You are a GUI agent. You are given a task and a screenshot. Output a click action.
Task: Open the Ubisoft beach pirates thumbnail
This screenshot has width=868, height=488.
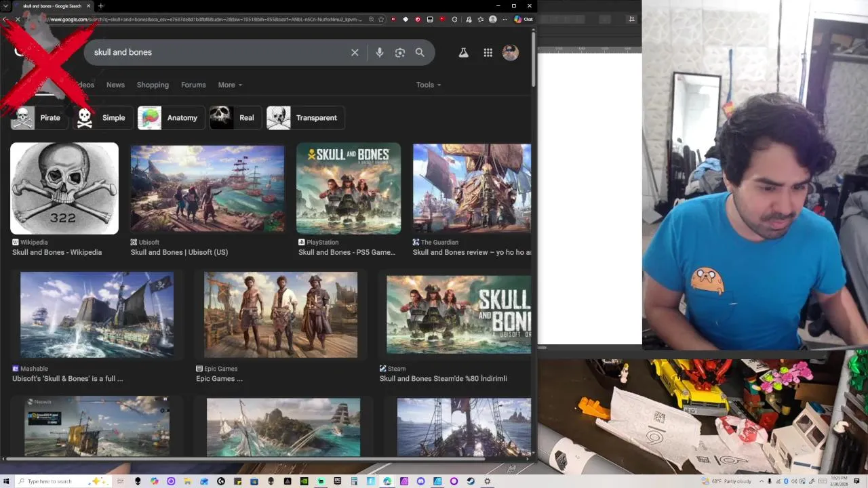[208, 188]
